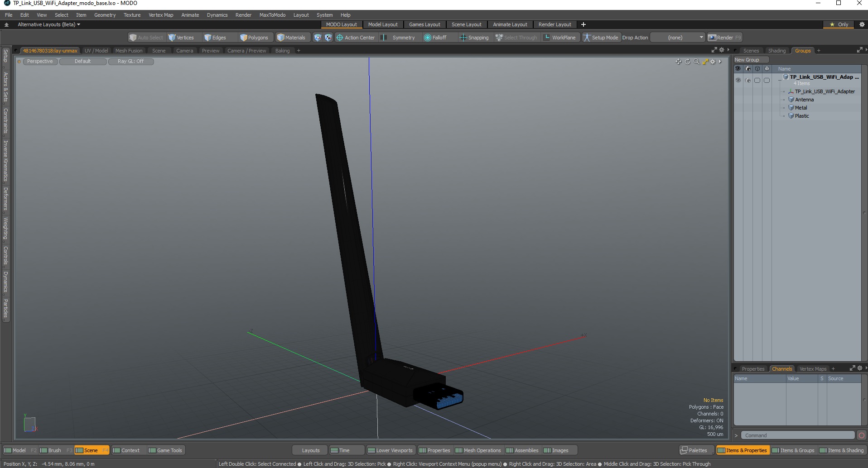Click the viewport maximize arrows icon

coord(705,62)
